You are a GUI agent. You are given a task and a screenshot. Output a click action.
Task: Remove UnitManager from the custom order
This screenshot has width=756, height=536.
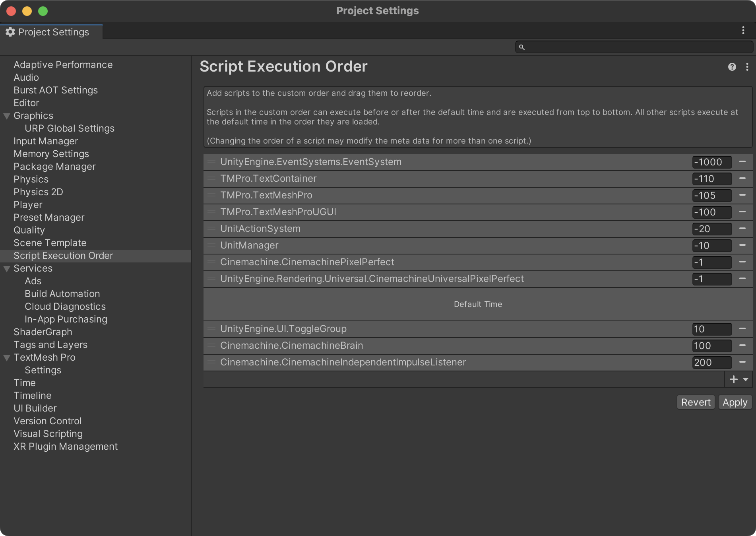pos(743,245)
